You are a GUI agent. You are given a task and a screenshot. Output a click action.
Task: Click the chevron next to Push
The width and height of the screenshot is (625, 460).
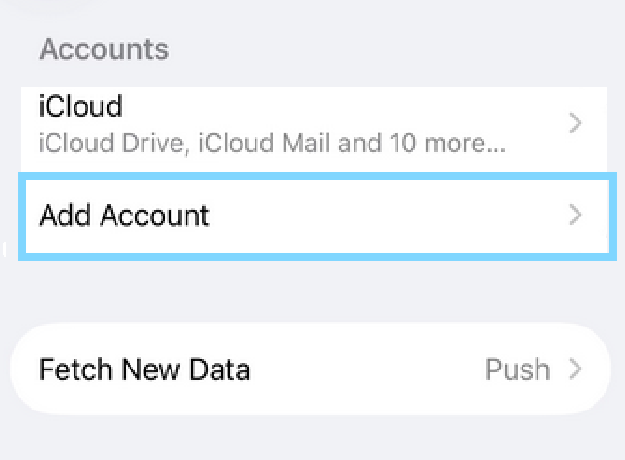point(575,369)
